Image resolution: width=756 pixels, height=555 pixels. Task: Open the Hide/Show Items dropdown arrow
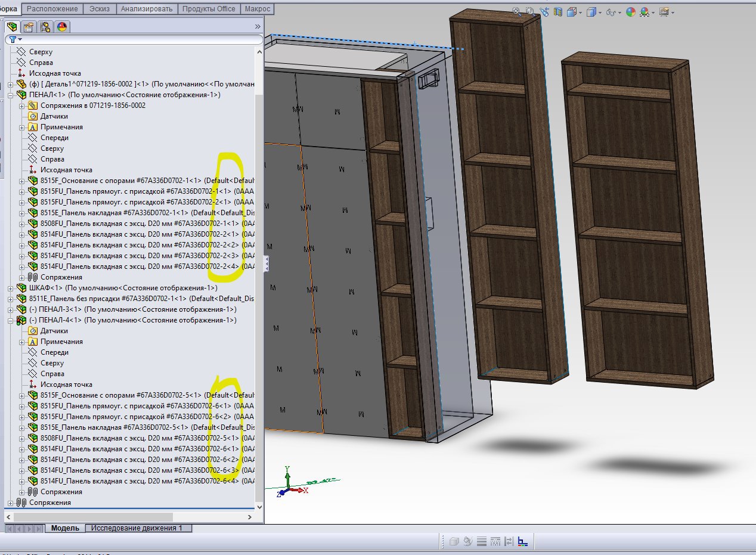[619, 12]
